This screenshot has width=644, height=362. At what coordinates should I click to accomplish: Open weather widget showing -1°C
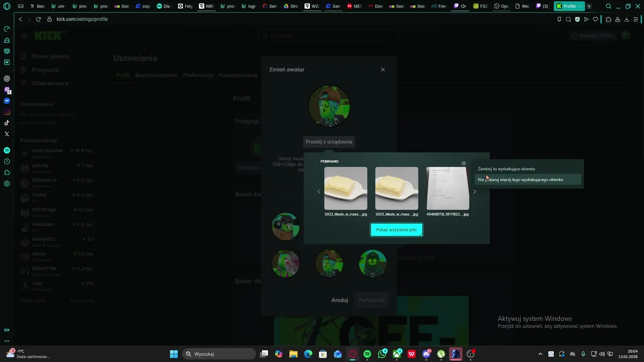(28, 354)
